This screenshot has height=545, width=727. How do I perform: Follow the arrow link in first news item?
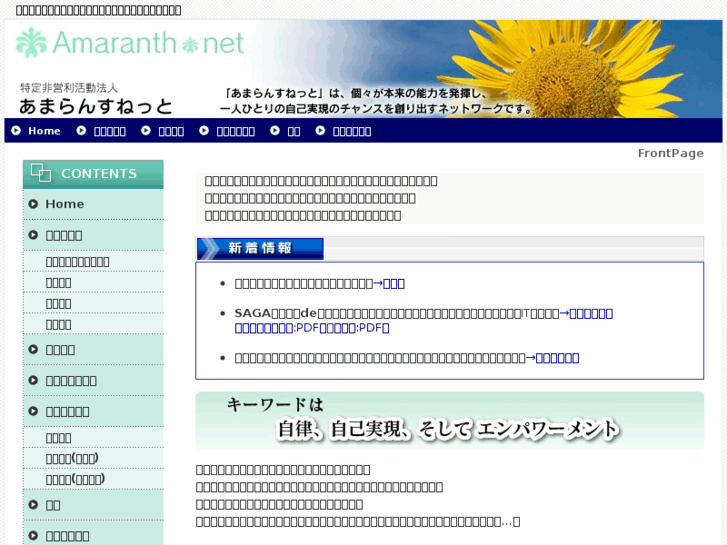click(389, 283)
